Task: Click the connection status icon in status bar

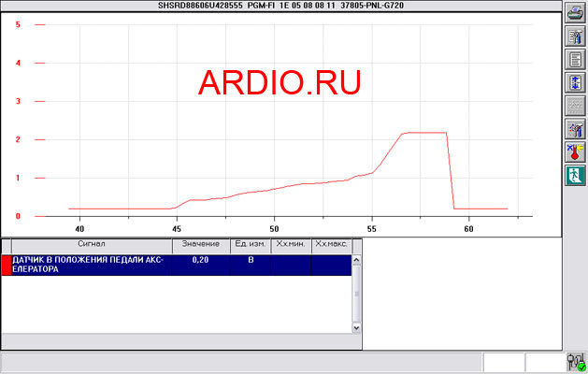Action: click(577, 362)
